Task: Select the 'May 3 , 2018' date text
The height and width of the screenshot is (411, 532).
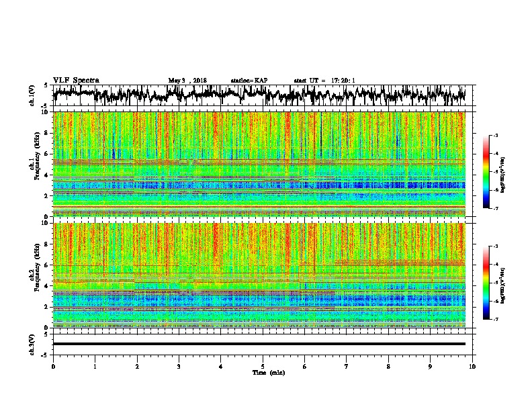Action: coord(187,81)
